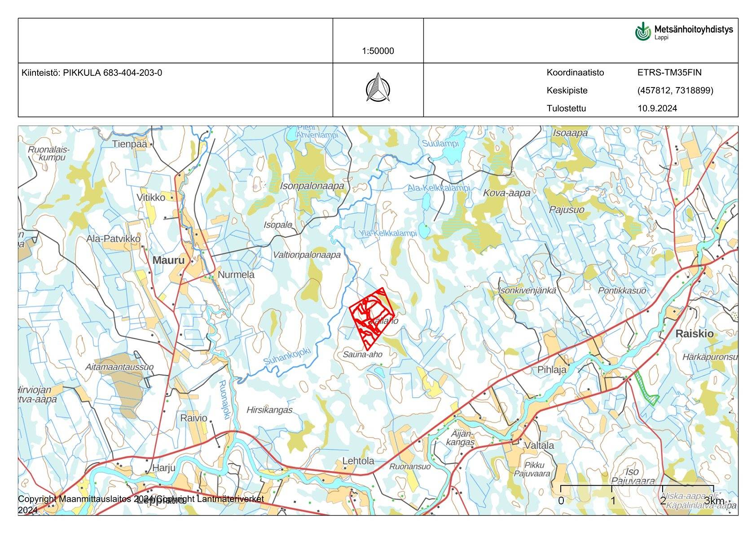Viewport: 756px width, 534px height.
Task: Click the Pieni Ahvenlampi lake label
Action: coord(316,131)
